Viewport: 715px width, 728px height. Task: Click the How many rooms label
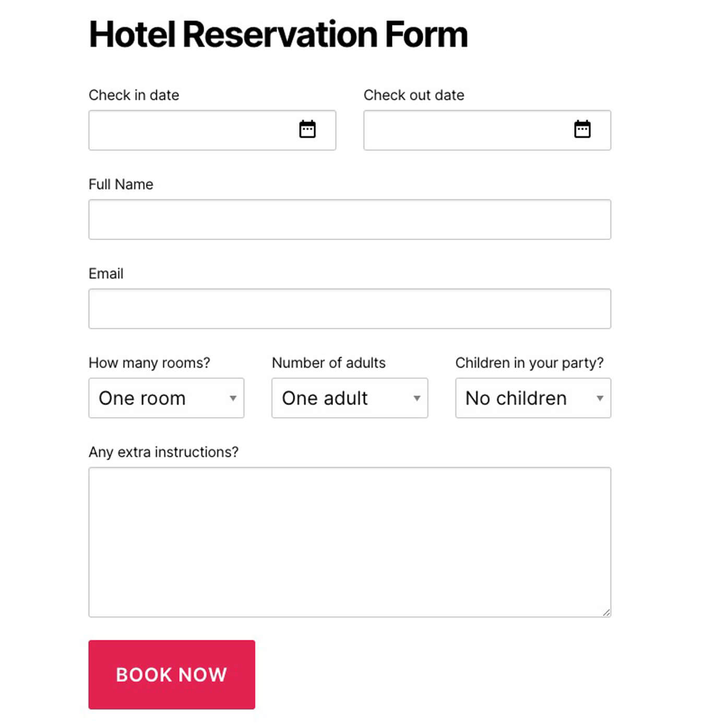pyautogui.click(x=149, y=363)
